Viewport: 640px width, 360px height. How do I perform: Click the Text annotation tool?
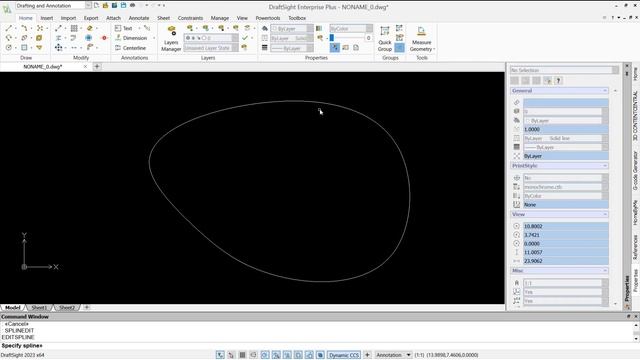coord(124,28)
